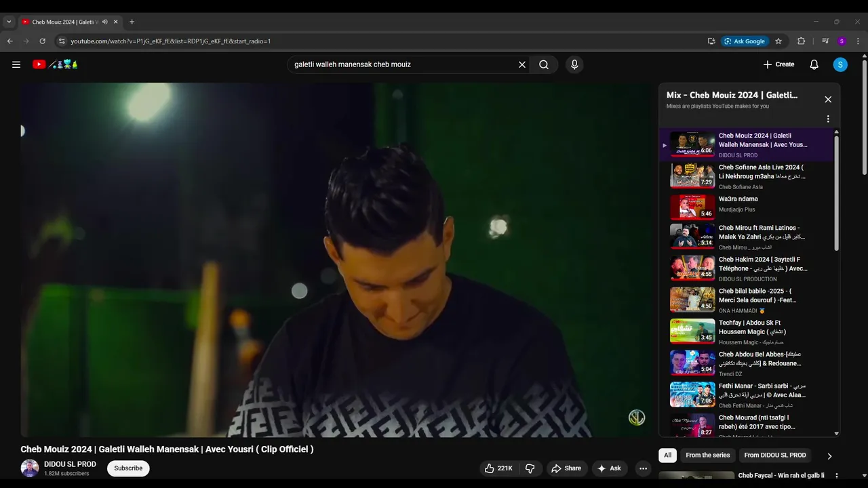View site information icon in address bar
Image resolution: width=868 pixels, height=488 pixels.
point(62,41)
